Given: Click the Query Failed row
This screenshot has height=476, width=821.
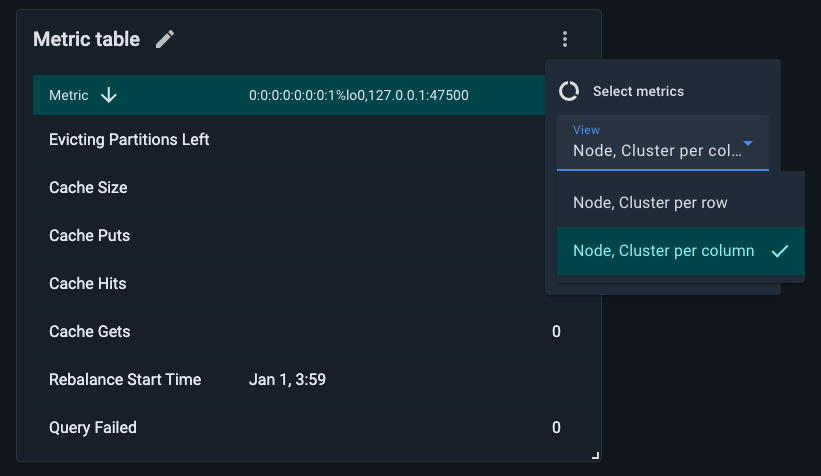Looking at the screenshot, I should click(93, 427).
